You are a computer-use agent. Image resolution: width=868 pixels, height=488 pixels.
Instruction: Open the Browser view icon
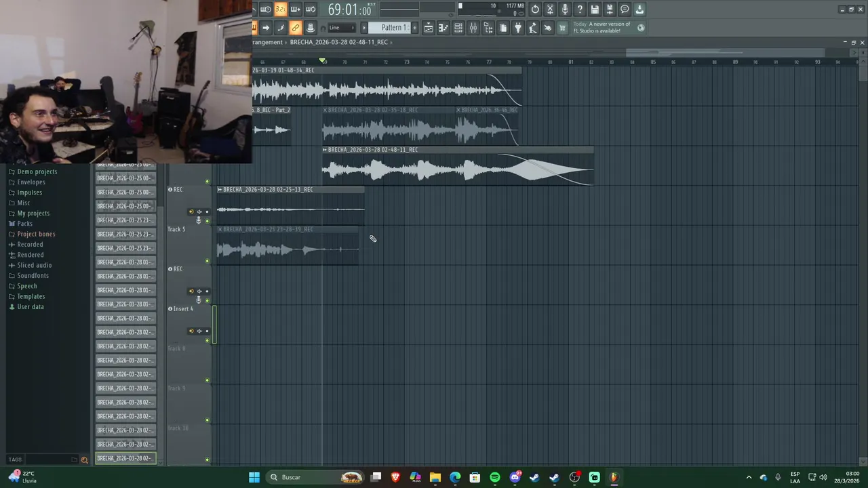pyautogui.click(x=488, y=28)
